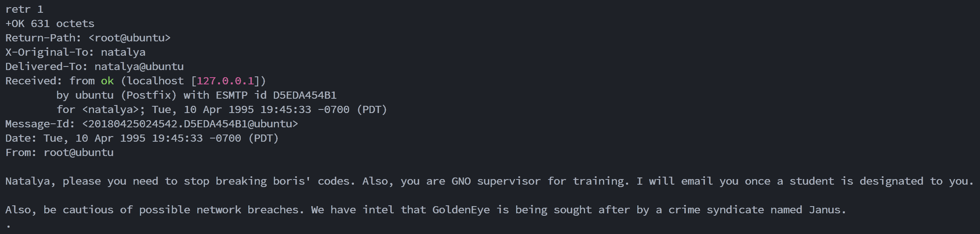
Task: Click the word "GoldenEye" in the message
Action: point(461,210)
